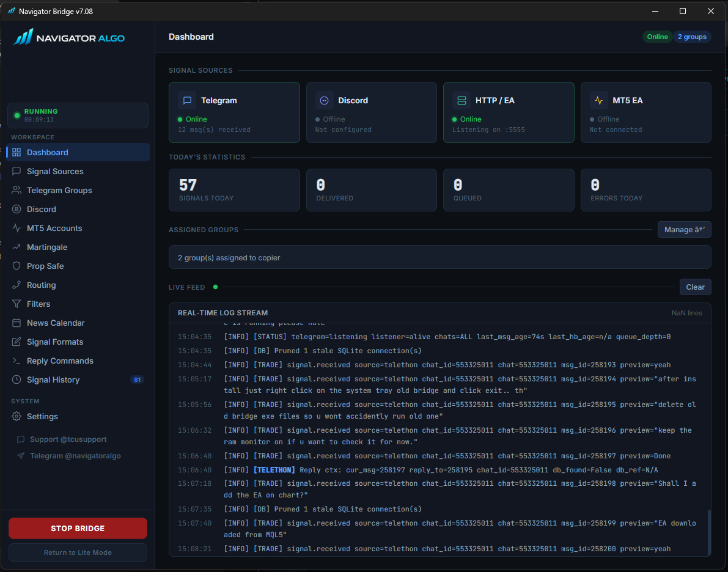Click the 81 badge on Signal History
This screenshot has width=728, height=572.
point(138,380)
